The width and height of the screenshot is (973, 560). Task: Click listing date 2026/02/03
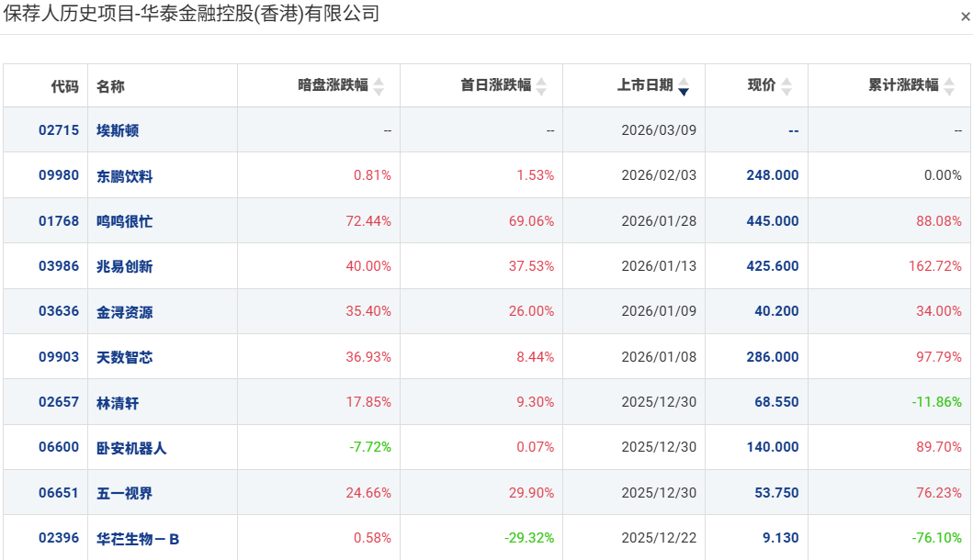click(x=659, y=175)
